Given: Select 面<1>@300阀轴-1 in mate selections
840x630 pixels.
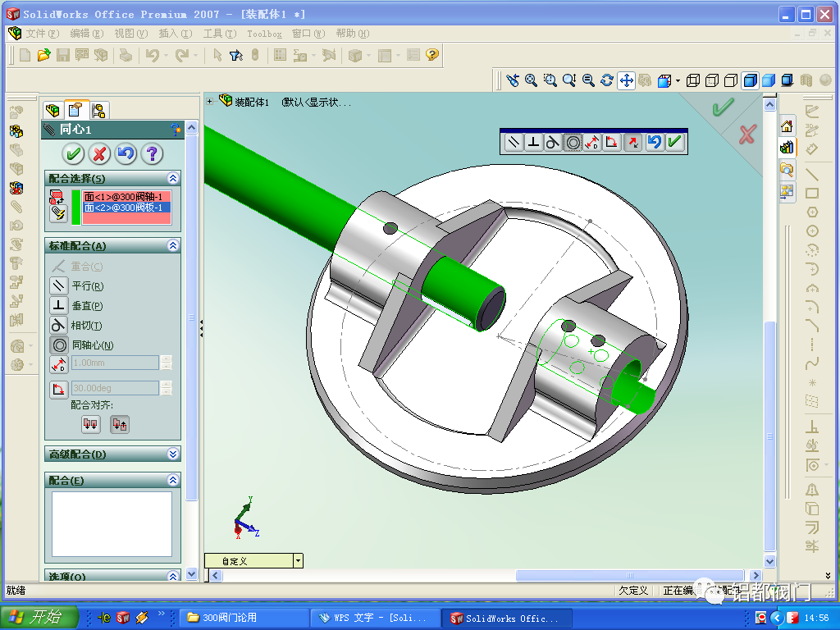Looking at the screenshot, I should [123, 197].
